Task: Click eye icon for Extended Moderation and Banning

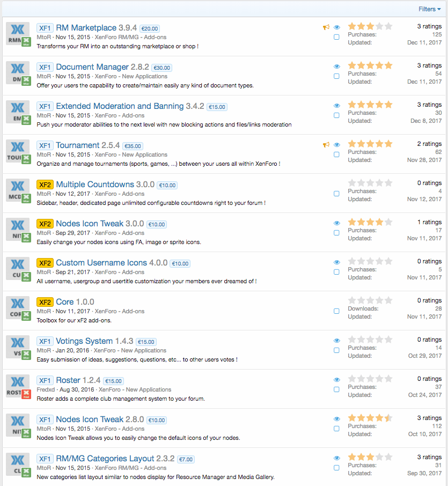Action: tap(337, 106)
